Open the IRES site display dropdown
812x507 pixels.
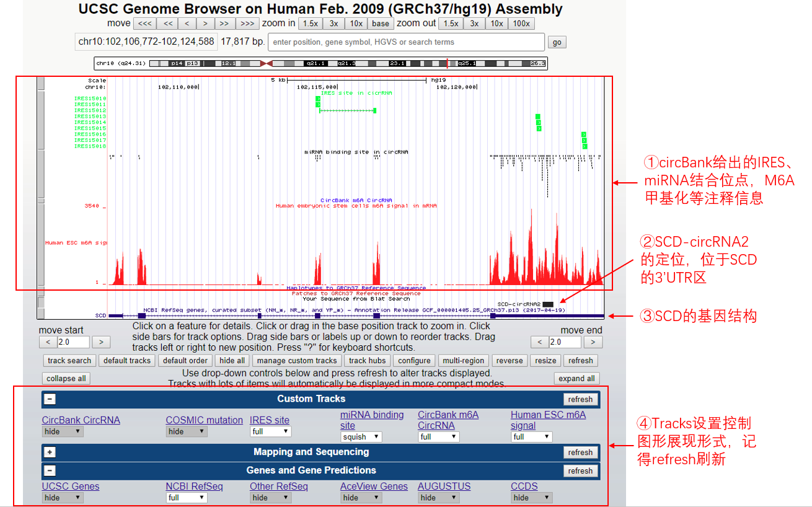click(x=270, y=431)
